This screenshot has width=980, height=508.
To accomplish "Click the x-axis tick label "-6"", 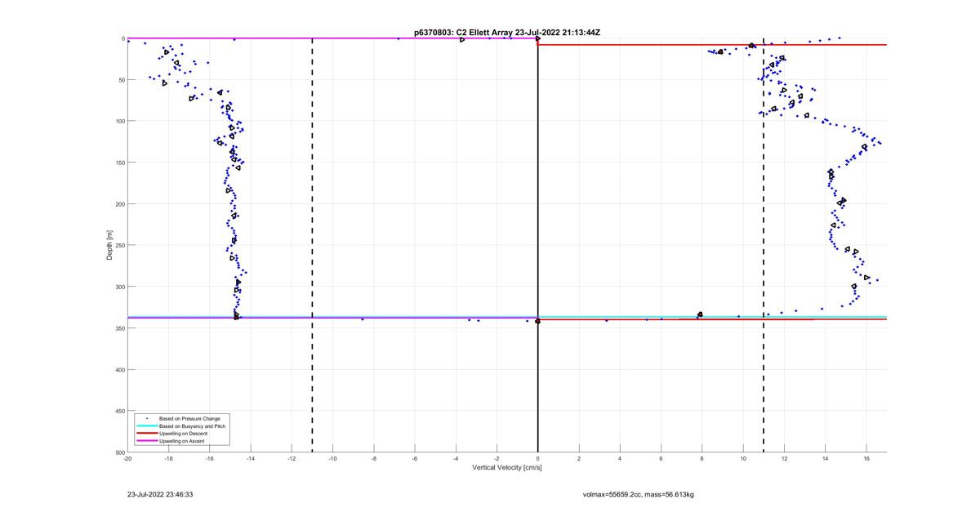I will point(414,458).
